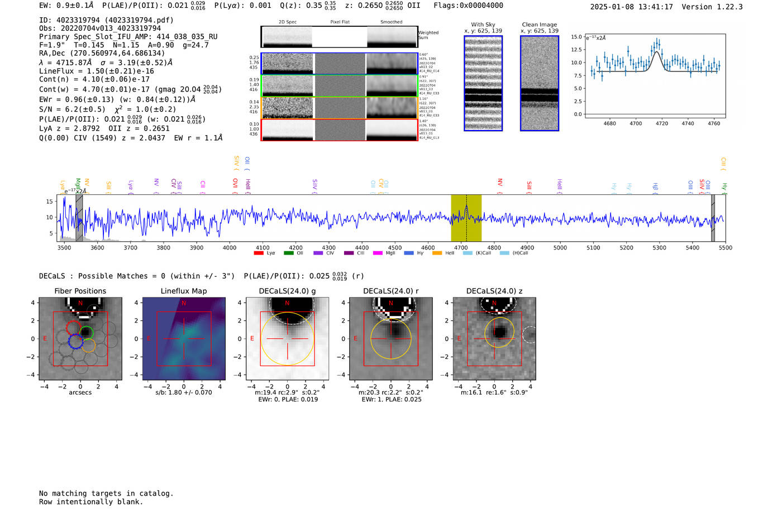Select the blue-bordered 2D spectrum row
Viewport: 782px width, 532px height.
339,64
